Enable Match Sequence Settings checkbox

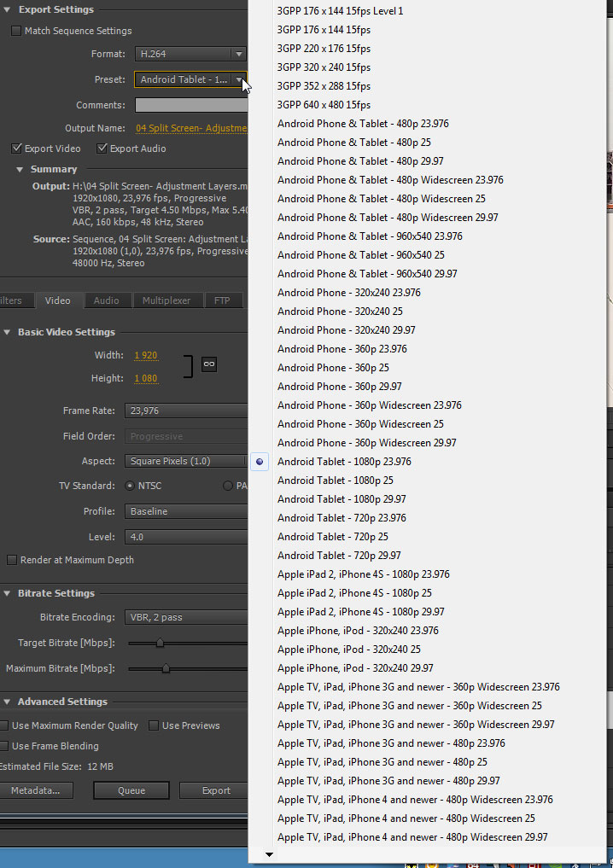pyautogui.click(x=16, y=31)
